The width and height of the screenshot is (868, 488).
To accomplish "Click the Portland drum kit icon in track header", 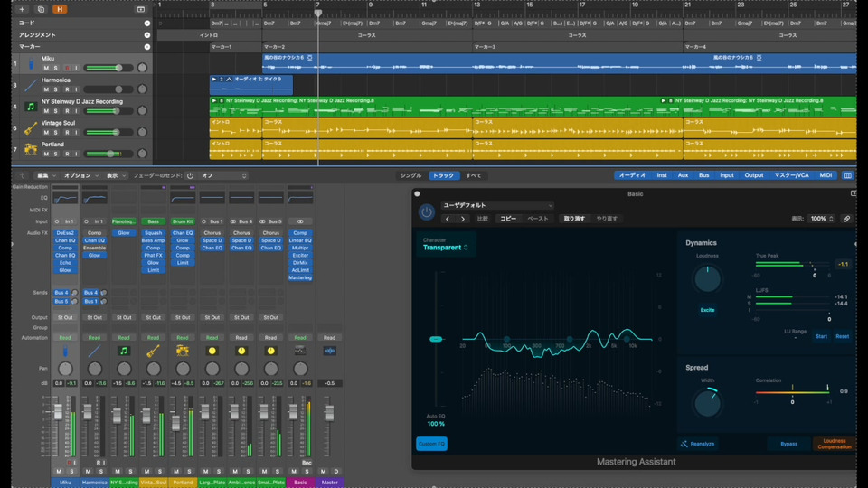I will (31, 149).
